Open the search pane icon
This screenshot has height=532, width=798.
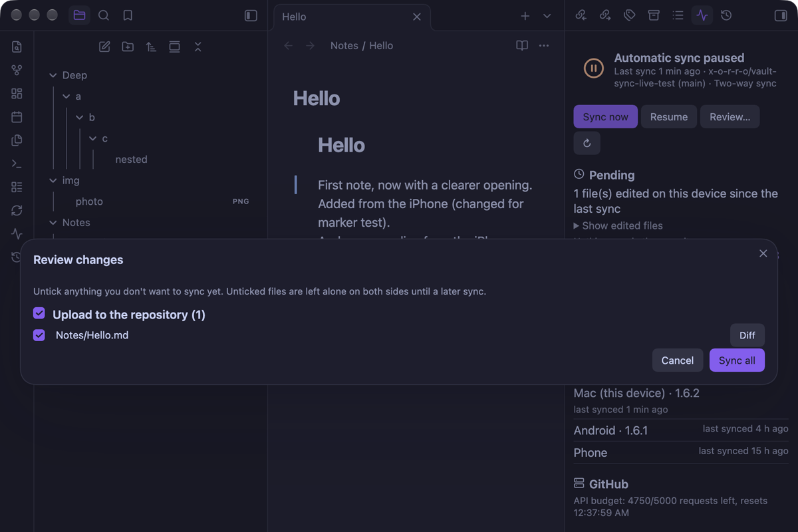[x=104, y=15]
